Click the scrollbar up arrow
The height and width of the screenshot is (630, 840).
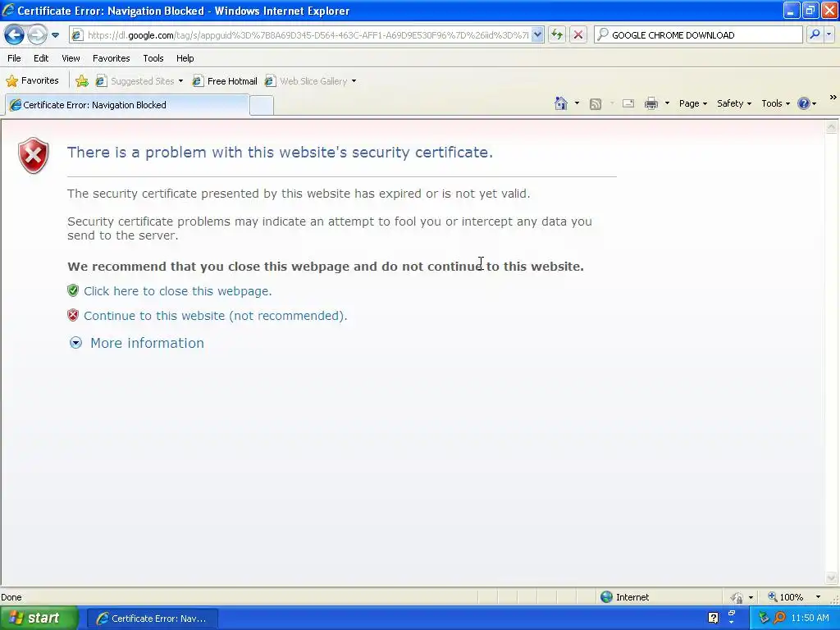[831, 127]
